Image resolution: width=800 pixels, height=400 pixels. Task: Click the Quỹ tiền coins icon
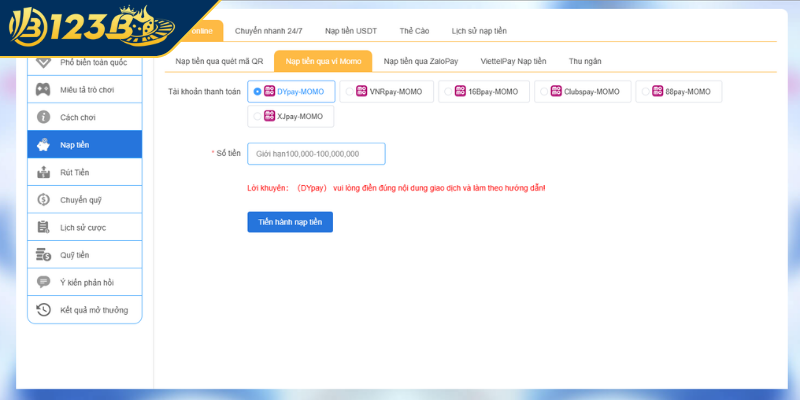pyautogui.click(x=43, y=255)
